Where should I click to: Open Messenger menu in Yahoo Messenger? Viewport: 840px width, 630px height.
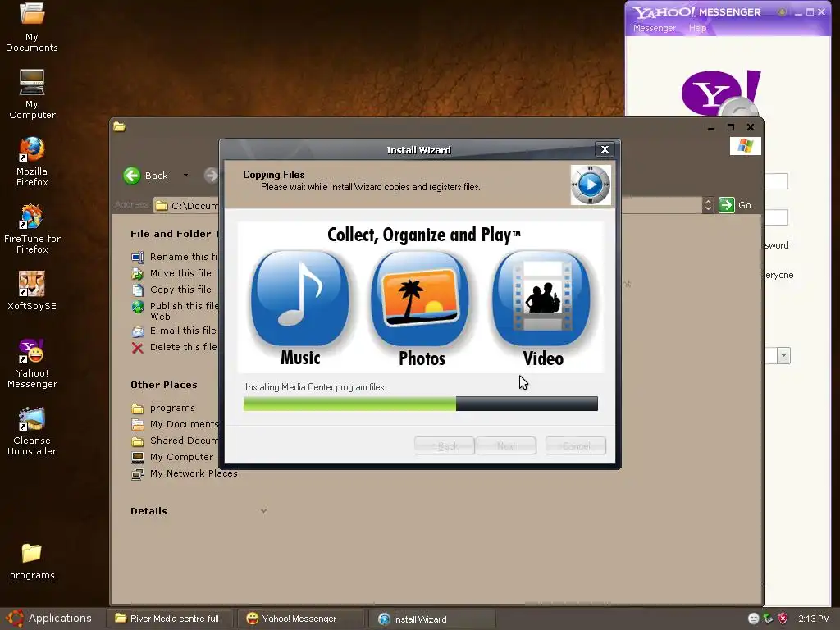[x=654, y=28]
